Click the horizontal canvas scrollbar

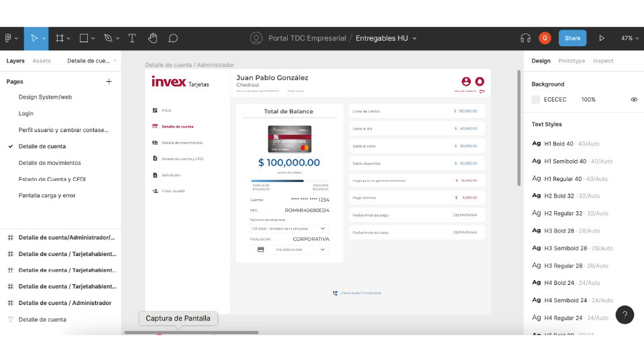click(191, 333)
